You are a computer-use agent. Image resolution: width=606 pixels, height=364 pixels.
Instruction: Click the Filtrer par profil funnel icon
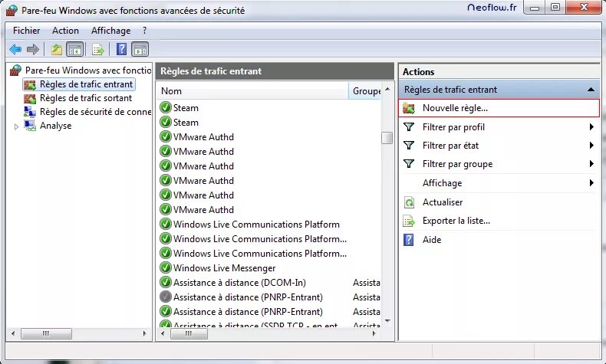pos(409,127)
